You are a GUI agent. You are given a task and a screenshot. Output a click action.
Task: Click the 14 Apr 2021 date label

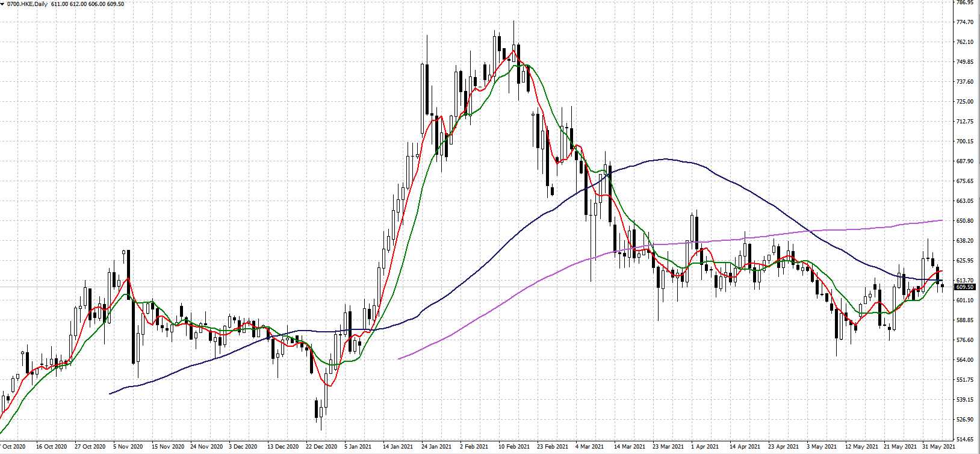(745, 447)
